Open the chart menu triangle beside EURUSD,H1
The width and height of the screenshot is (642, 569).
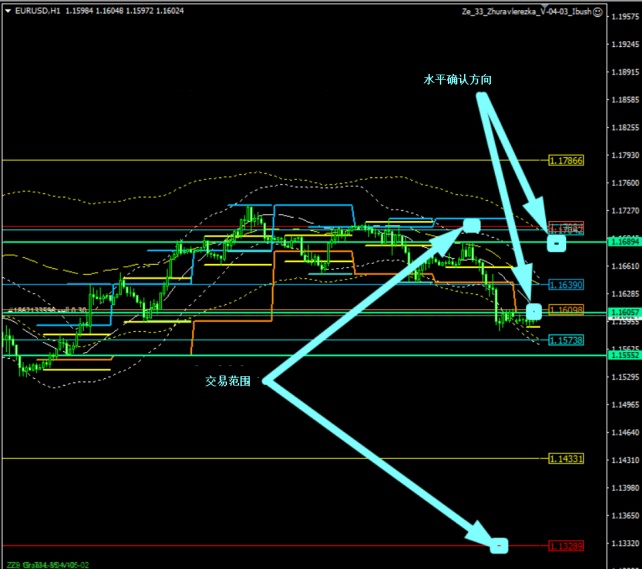pos(7,11)
